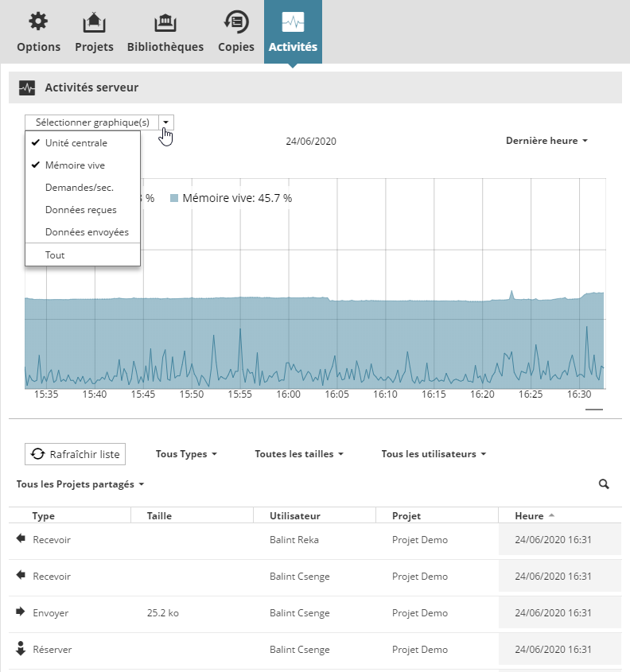Open the Tous les utilisateurs filter
The height and width of the screenshot is (672, 630).
point(434,454)
